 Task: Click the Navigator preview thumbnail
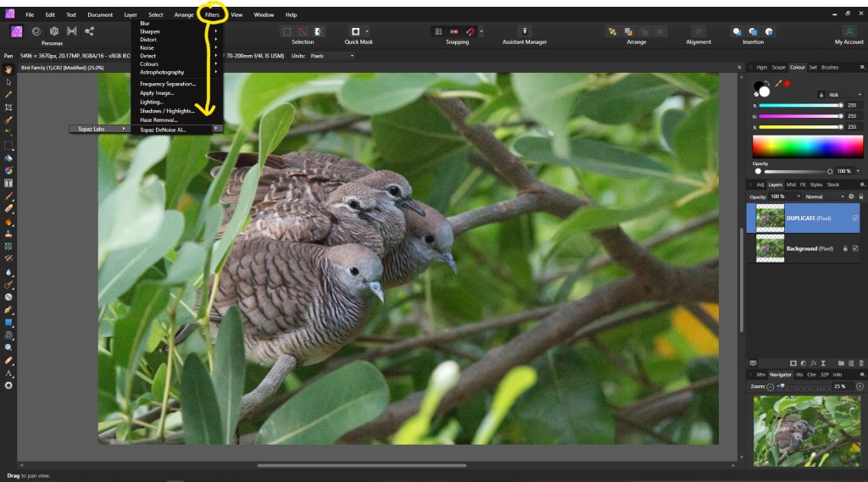pyautogui.click(x=805, y=429)
